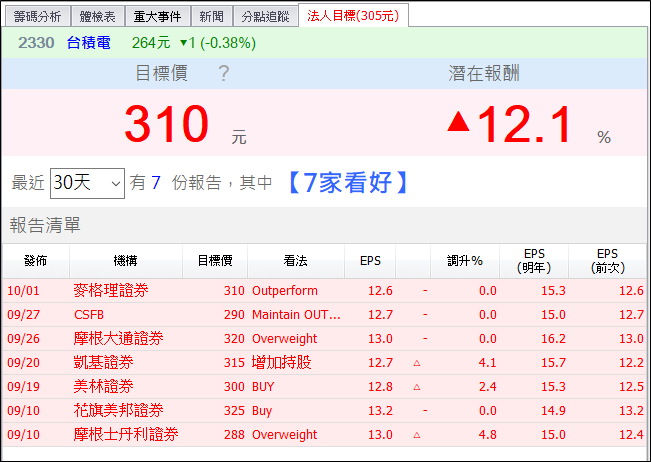Image resolution: width=651 pixels, height=462 pixels.
Task: Sort by the 調升% column header
Action: 465,261
